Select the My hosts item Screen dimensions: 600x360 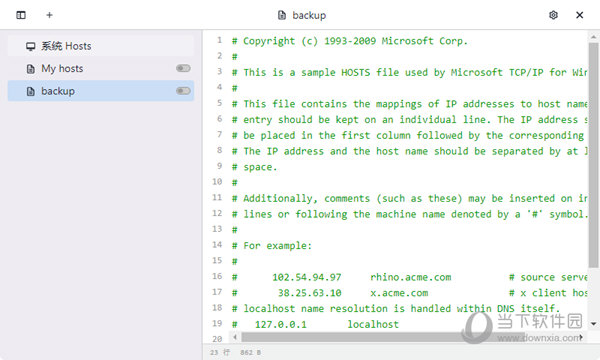tap(101, 68)
